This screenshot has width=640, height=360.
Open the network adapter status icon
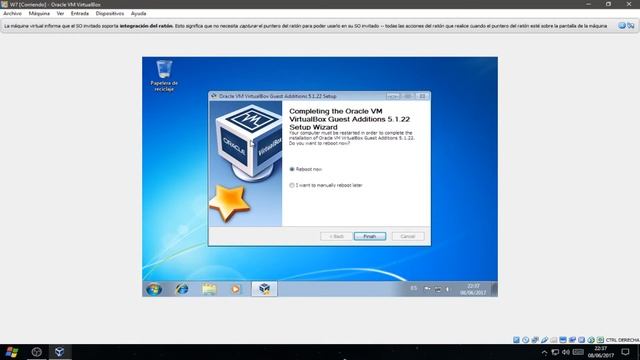[535, 340]
